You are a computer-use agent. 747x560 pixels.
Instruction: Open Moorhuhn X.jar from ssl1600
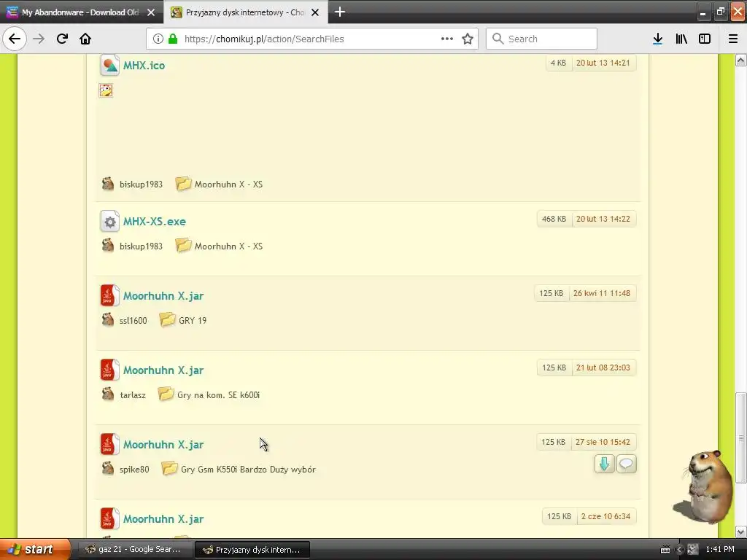click(163, 296)
